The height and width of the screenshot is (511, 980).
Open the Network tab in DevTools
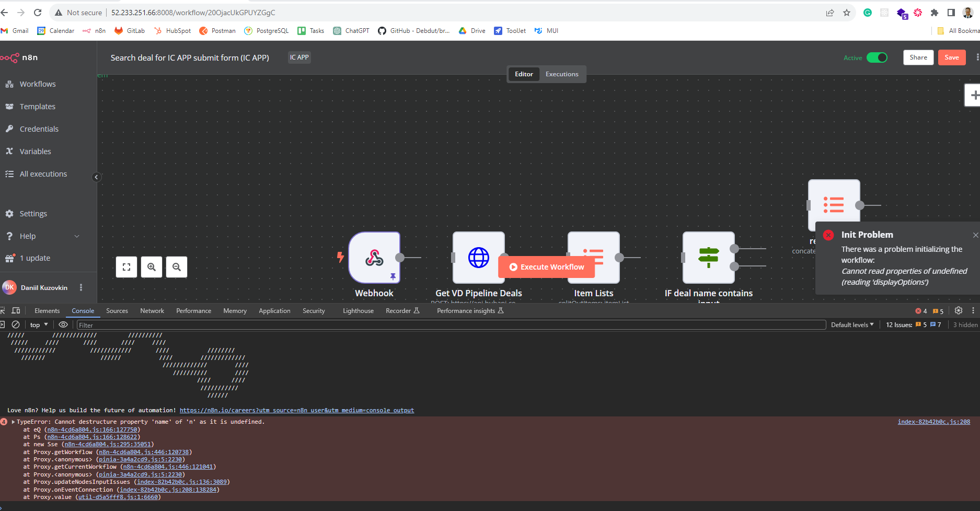click(x=152, y=310)
